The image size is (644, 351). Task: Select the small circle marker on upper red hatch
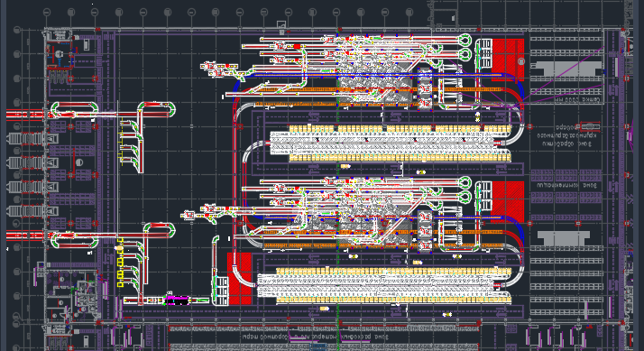click(x=521, y=61)
